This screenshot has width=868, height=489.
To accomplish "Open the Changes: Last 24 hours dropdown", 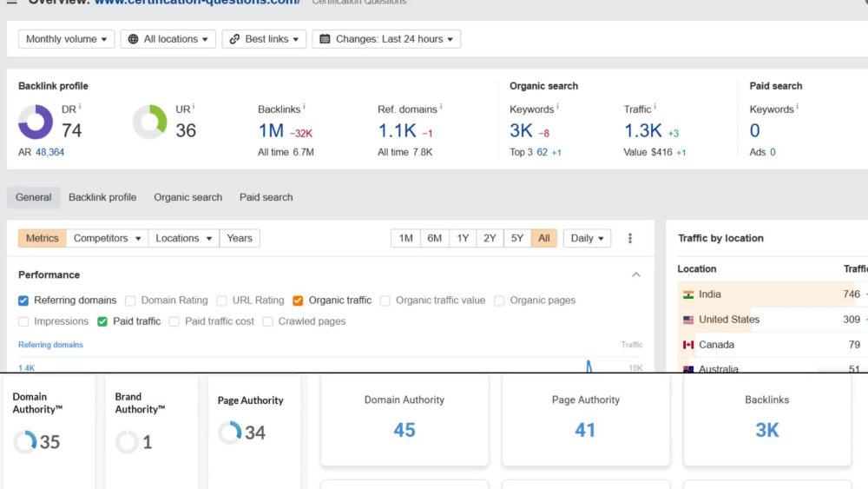I will pos(386,39).
